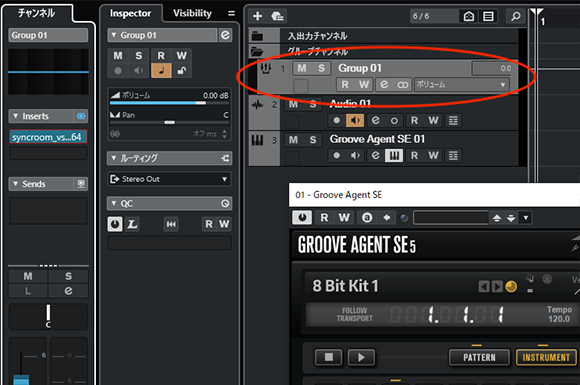Collapse the Group 01 Inspector section
Viewport: 580px width, 385px height.
click(114, 35)
